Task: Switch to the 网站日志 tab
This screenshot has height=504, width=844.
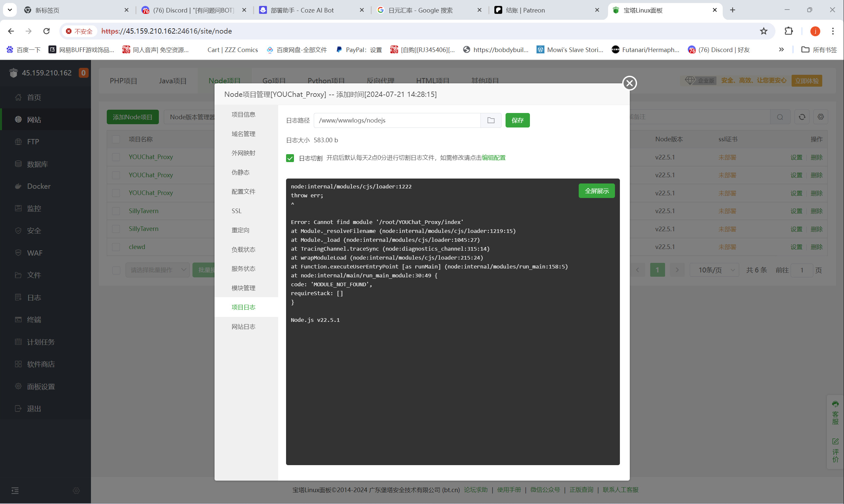Action: click(243, 326)
